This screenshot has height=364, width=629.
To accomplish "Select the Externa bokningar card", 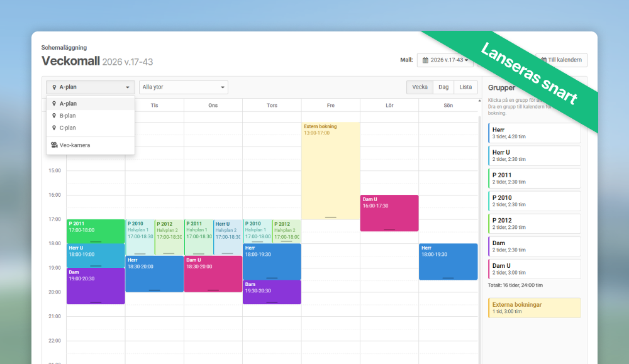I will [534, 308].
